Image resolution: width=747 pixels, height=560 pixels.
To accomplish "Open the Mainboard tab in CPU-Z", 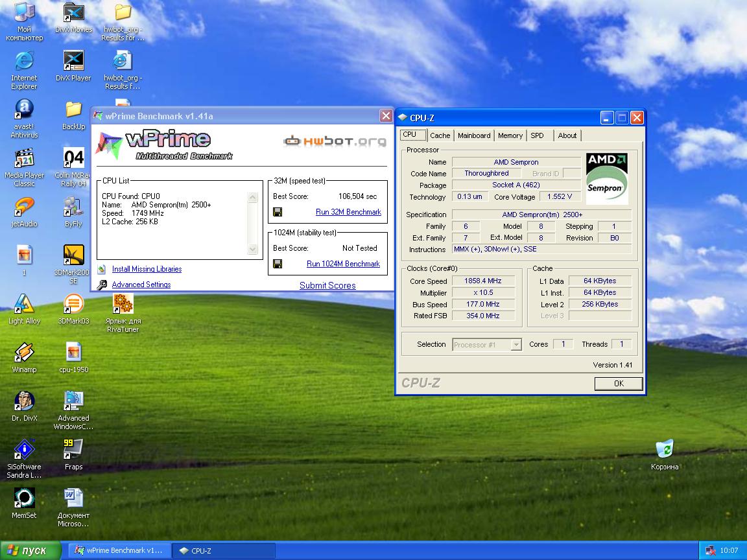I will pyautogui.click(x=474, y=135).
